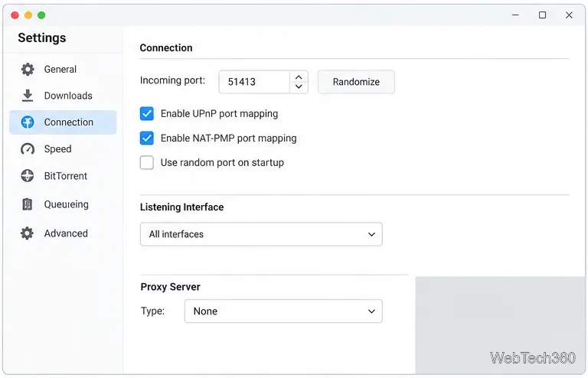Click the General gear icon
The image size is (588, 378).
pyautogui.click(x=28, y=70)
